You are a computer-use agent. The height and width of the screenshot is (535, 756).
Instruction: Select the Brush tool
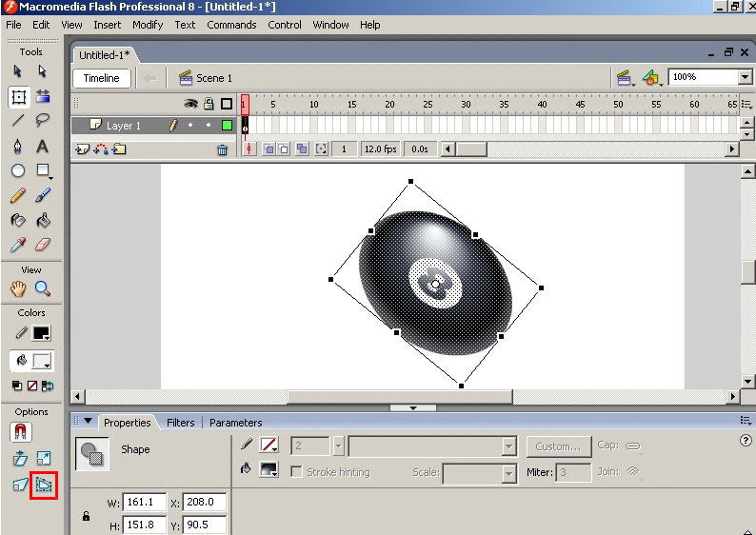(x=43, y=195)
